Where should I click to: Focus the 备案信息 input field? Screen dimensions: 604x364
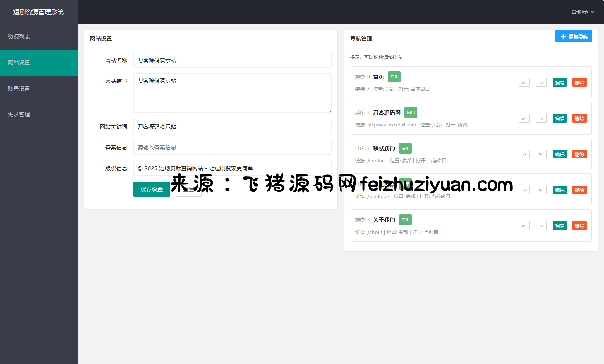point(232,147)
